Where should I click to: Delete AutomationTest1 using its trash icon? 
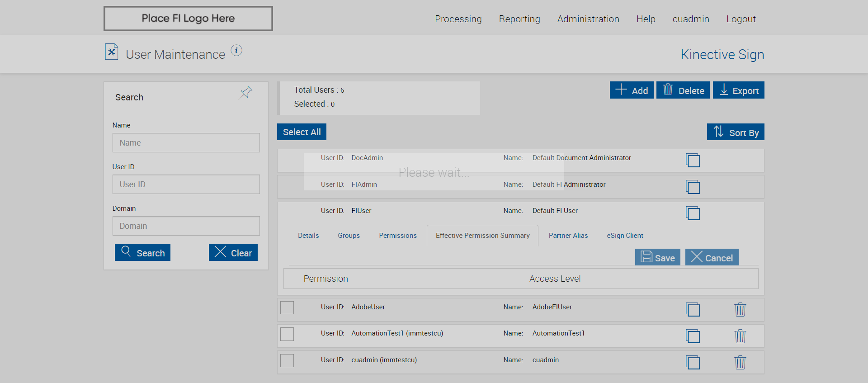[x=740, y=336]
